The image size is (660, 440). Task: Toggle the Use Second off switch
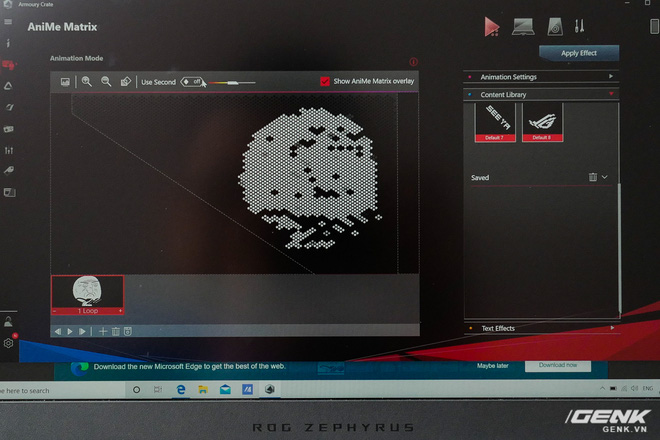pos(192,82)
